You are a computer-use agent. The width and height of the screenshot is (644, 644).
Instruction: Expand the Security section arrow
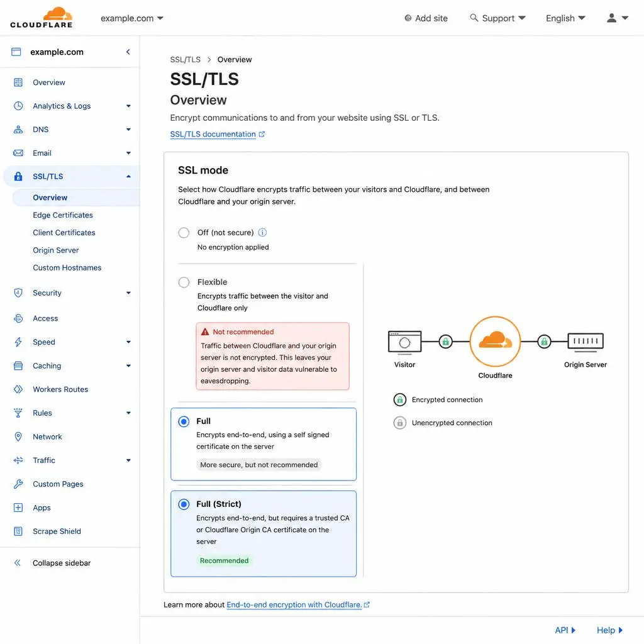coord(128,293)
